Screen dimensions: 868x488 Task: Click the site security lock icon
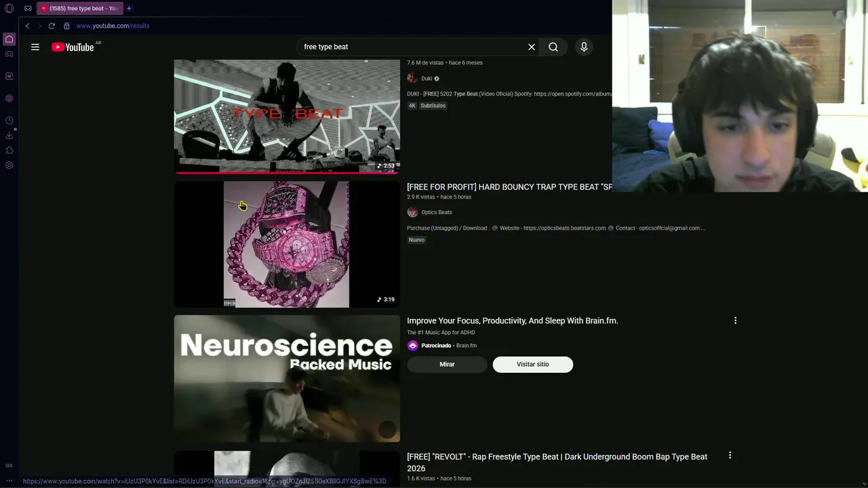click(x=66, y=26)
